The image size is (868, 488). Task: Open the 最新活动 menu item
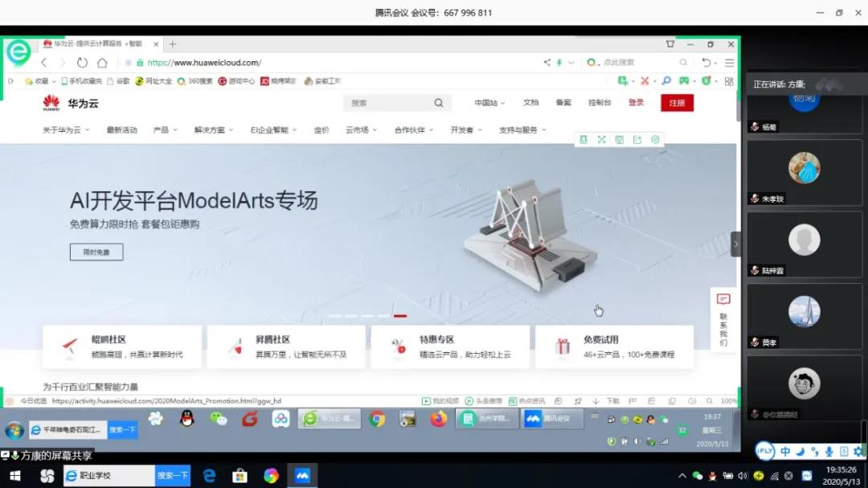point(122,130)
